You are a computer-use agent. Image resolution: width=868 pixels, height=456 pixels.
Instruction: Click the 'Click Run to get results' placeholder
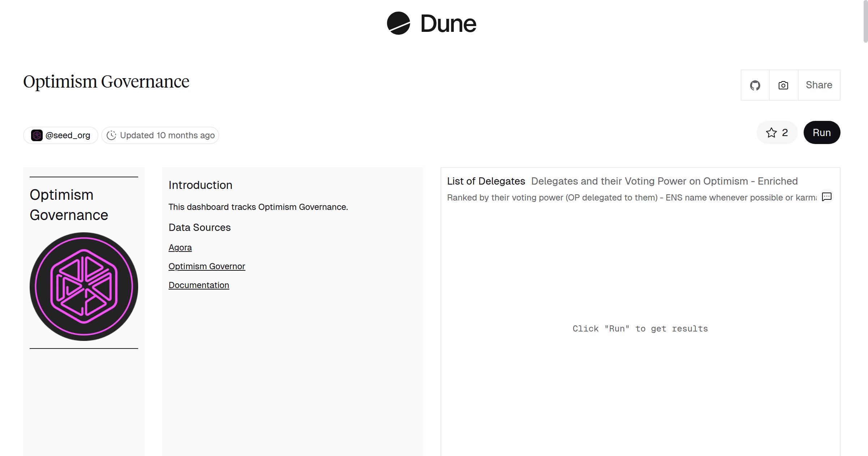pos(640,329)
